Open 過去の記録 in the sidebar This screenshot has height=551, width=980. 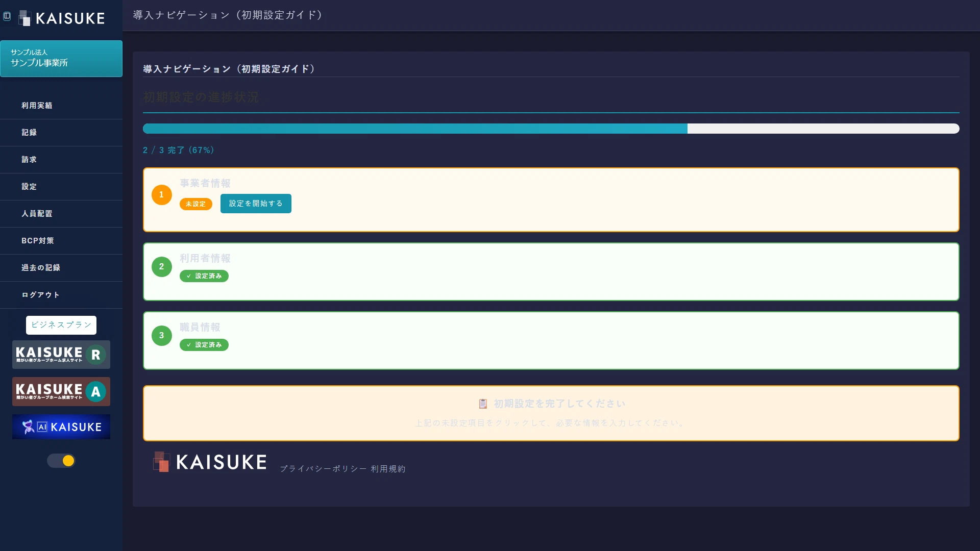pos(61,268)
